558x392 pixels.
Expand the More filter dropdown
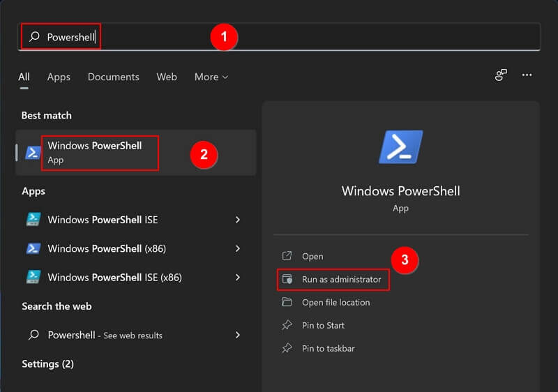[x=211, y=77]
